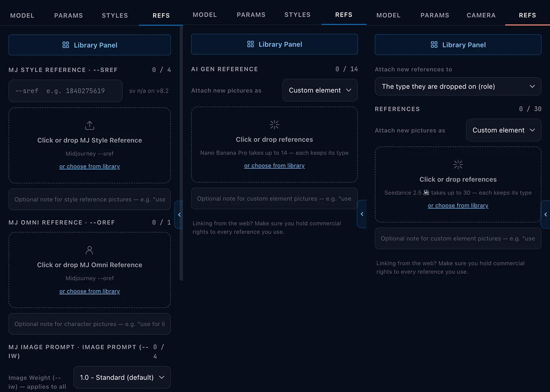Choose from library under MJ Omni Reference

(89, 291)
